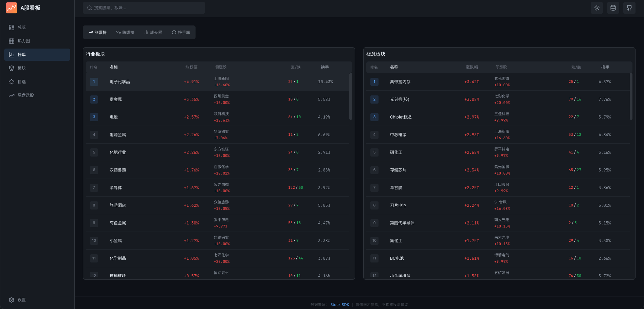The image size is (644, 309).
Task: Open the 设置 settings gear icon
Action: 12,300
